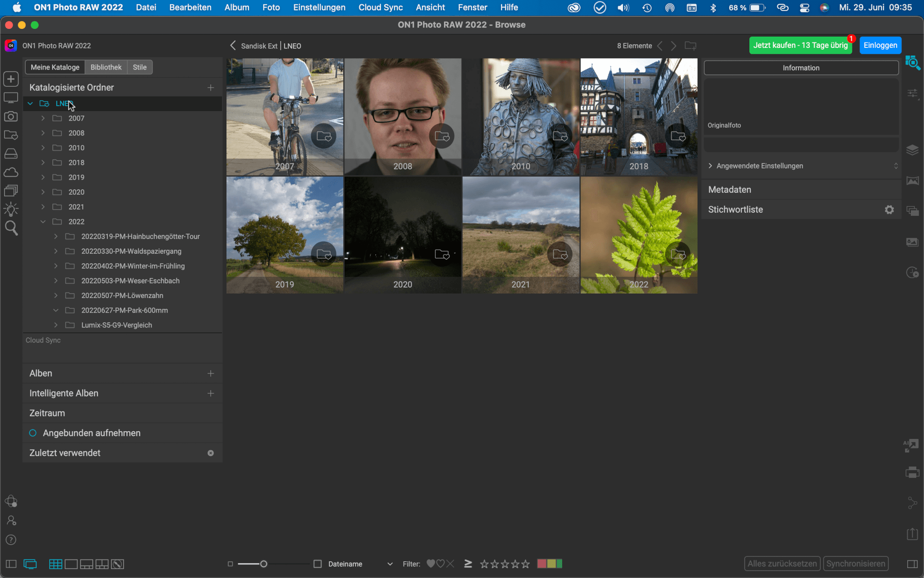Switch to Bibliothek tab

(106, 67)
